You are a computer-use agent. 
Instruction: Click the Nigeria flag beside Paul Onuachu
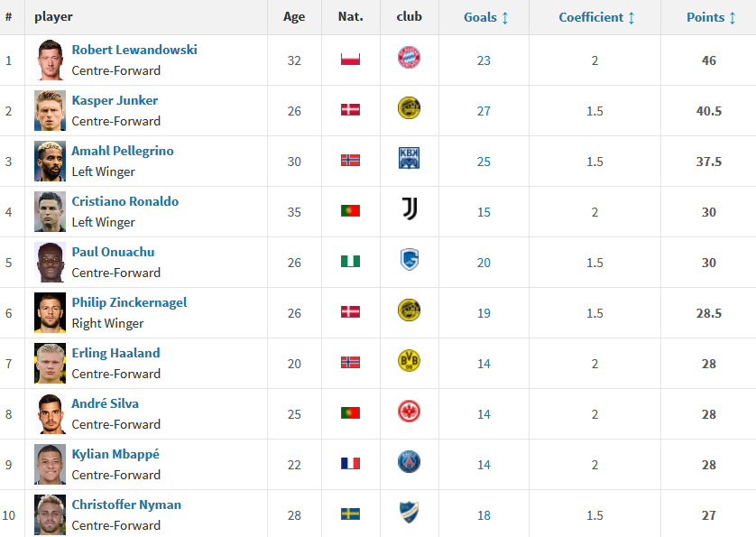351,262
